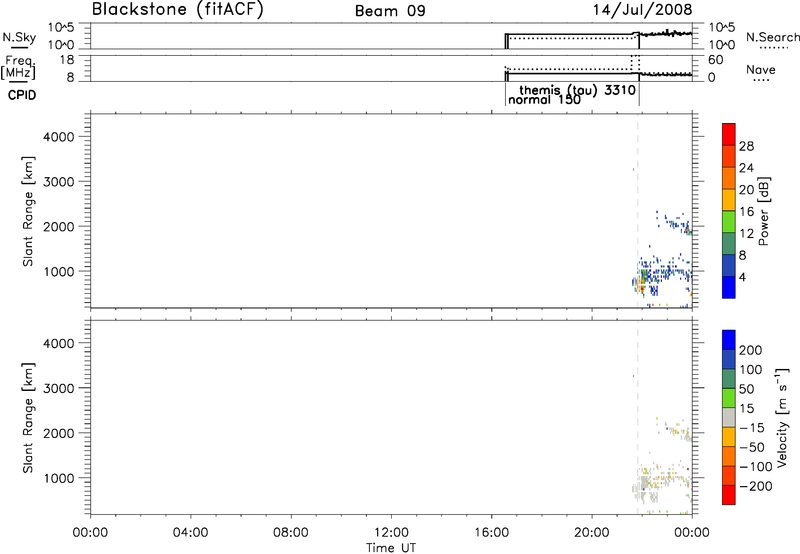Click the 12:00 time tick label
This screenshot has height=554, width=800.
tap(391, 533)
